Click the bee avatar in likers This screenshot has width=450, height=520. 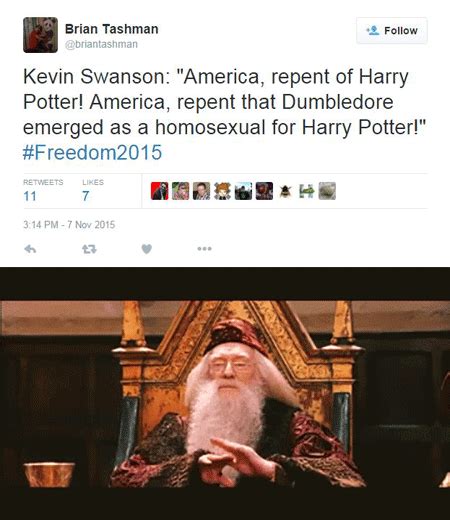285,191
